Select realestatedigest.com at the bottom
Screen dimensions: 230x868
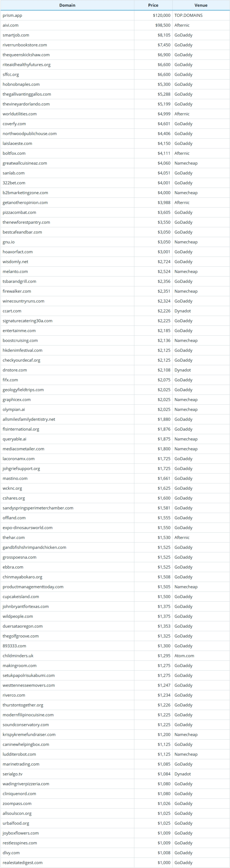[23, 863]
